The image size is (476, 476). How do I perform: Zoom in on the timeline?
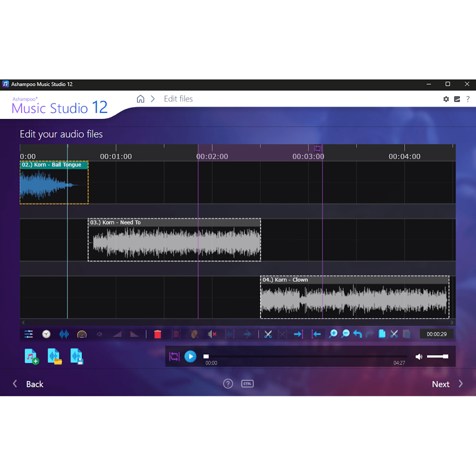333,334
